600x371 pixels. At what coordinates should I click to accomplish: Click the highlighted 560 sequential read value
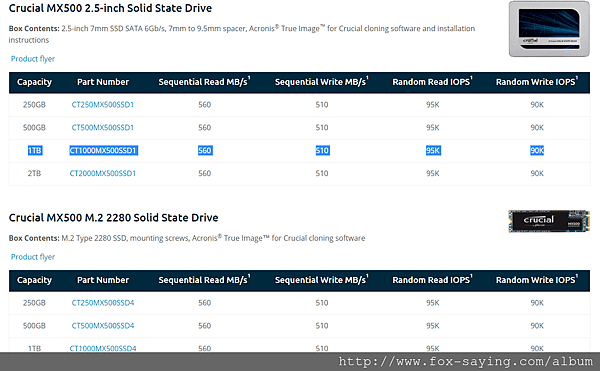205,150
